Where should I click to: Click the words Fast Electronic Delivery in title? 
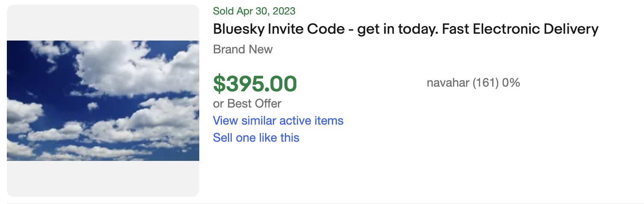pyautogui.click(x=520, y=29)
